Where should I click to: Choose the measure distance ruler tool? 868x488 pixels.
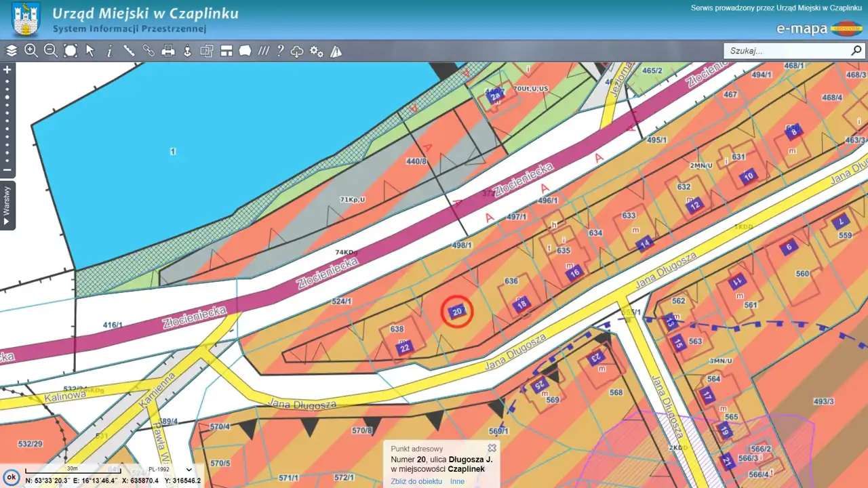129,51
